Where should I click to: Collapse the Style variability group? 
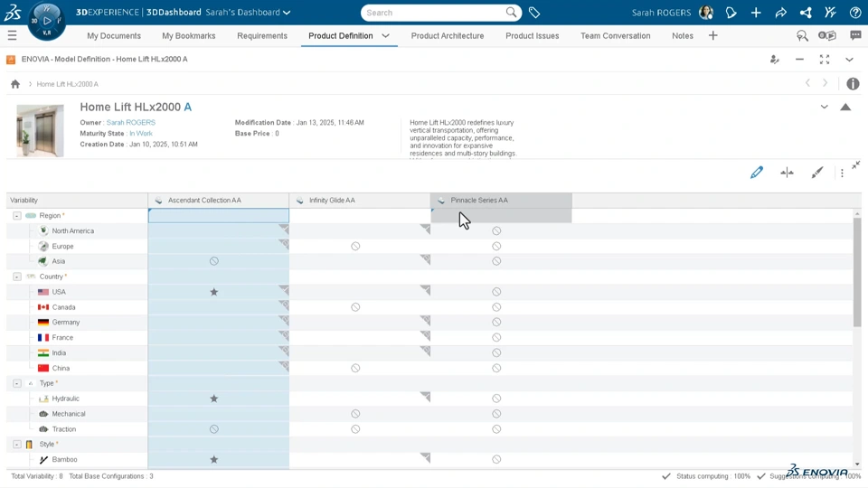17,445
